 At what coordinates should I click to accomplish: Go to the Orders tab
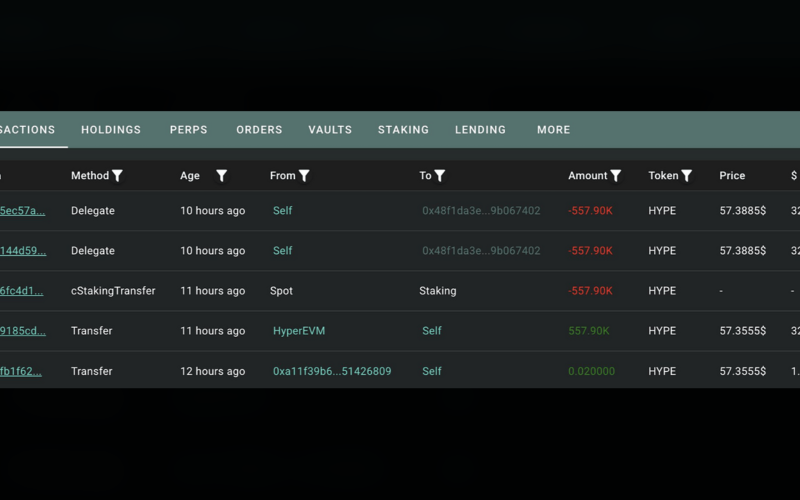(259, 130)
